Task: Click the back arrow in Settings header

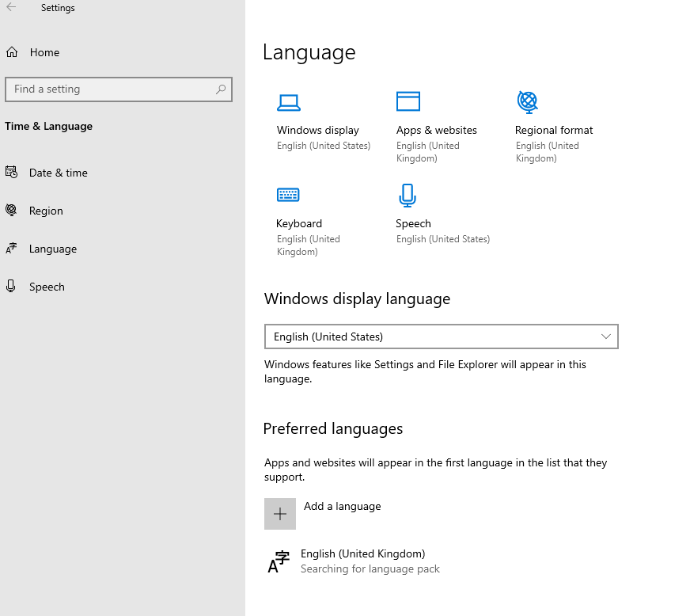Action: pos(11,7)
